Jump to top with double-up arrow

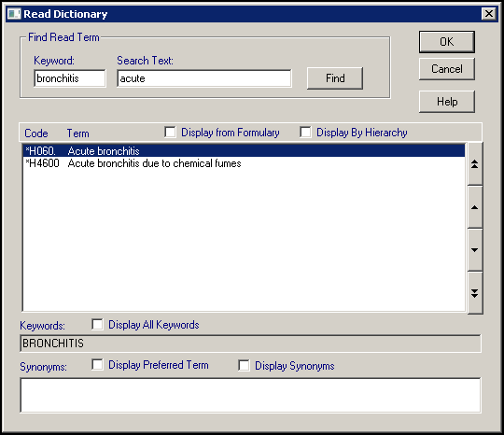click(x=475, y=164)
